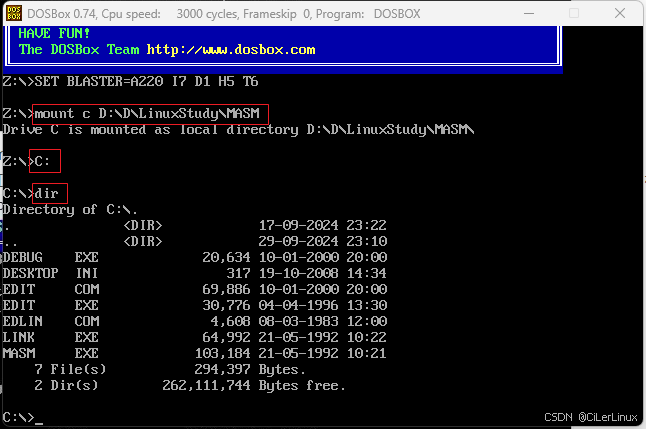Click the date 21-05-1992 10:22
646x429 pixels.
click(323, 337)
